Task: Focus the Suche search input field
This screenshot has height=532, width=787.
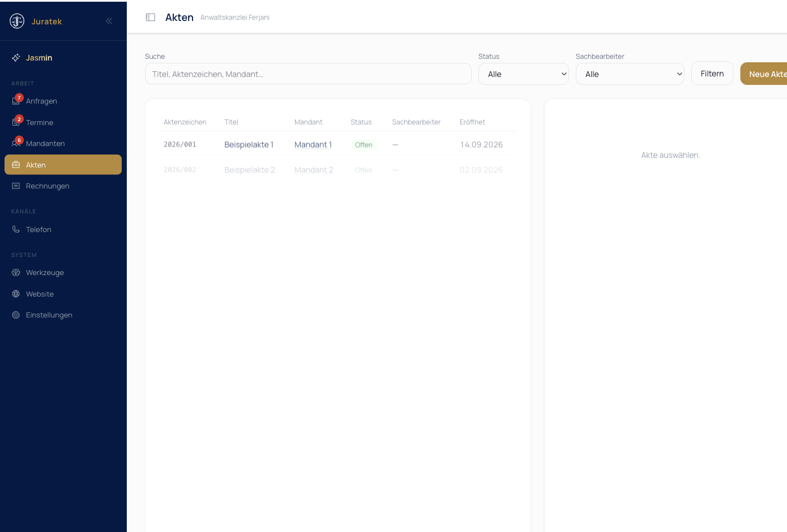Action: pyautogui.click(x=308, y=74)
